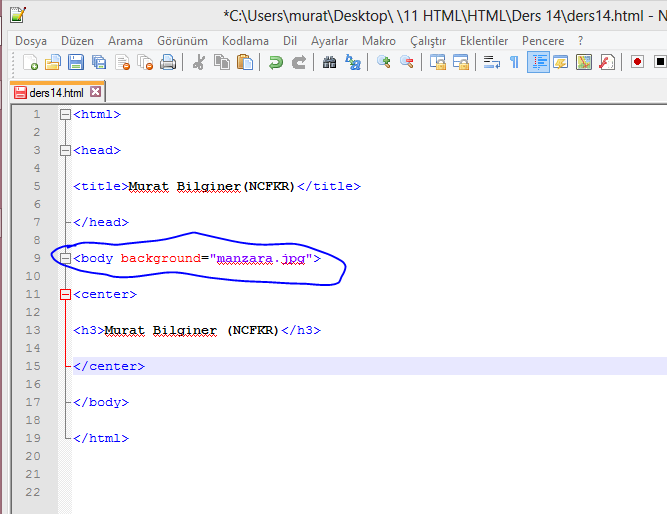The width and height of the screenshot is (667, 514).
Task: Open the Görünüm menu
Action: click(x=182, y=41)
